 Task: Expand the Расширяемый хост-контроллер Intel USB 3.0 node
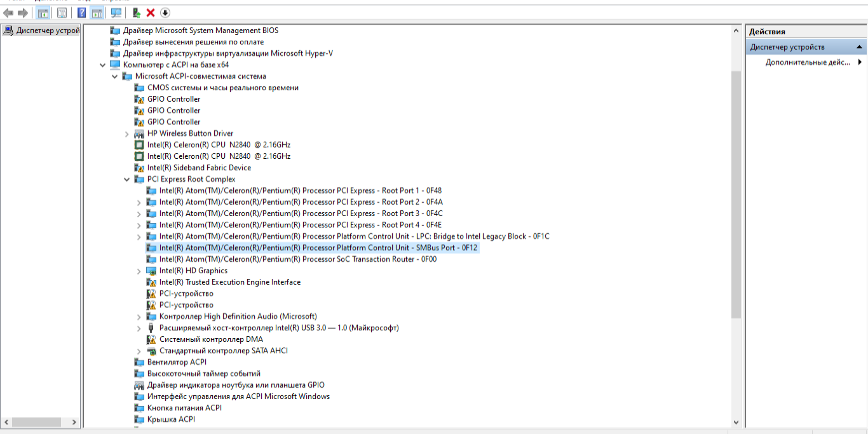(139, 328)
